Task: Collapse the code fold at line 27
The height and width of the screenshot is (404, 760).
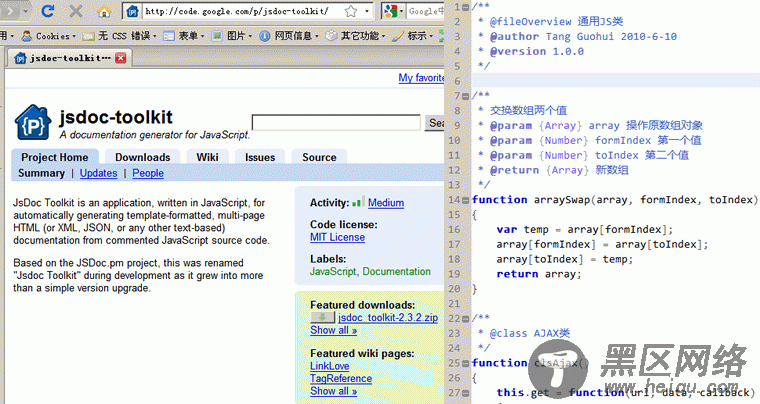Action: (465, 393)
